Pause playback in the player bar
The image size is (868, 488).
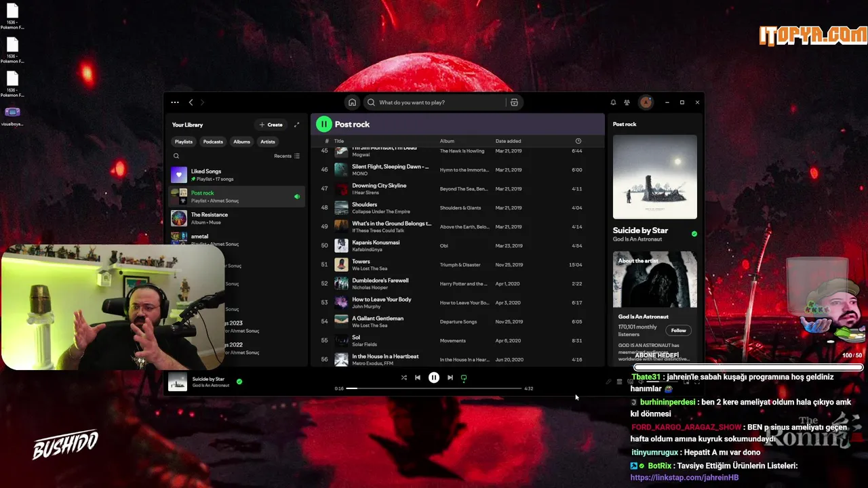pyautogui.click(x=434, y=378)
